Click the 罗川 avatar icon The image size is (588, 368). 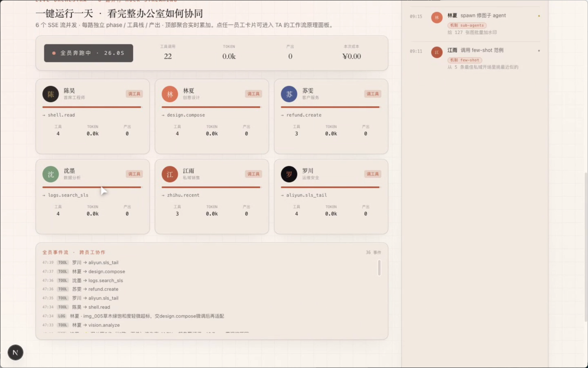coord(289,174)
